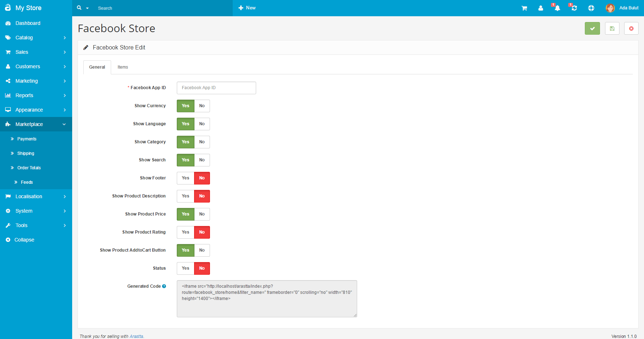Open the shopping cart icon in header
Screen dimensions: 644x339
tap(524, 8)
